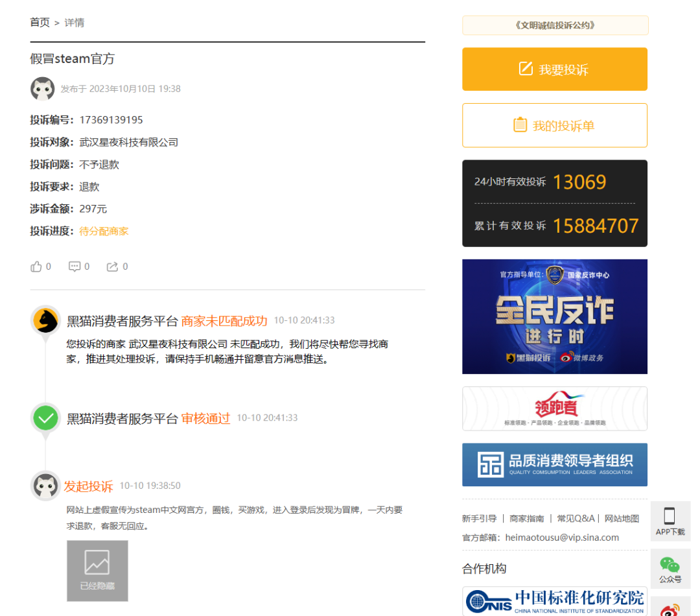The height and width of the screenshot is (616, 700).
Task: Open 《文明诚信投诉公约》 link
Action: click(555, 25)
